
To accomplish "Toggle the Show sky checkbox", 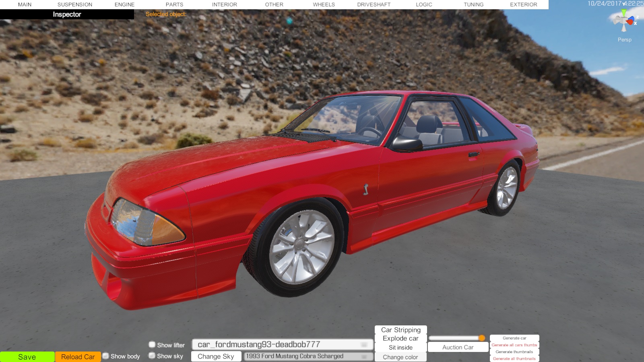I will (x=152, y=356).
